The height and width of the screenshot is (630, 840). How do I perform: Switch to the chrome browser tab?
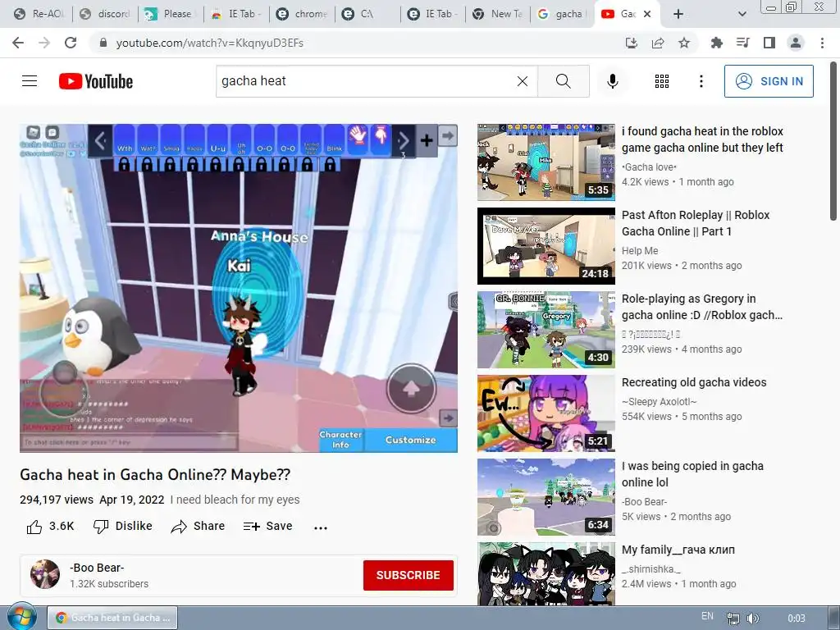point(302,14)
